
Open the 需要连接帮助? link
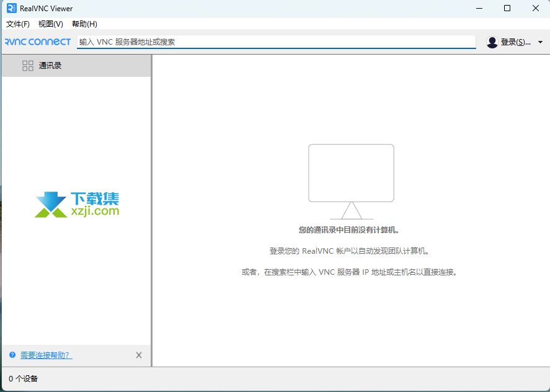pos(47,355)
